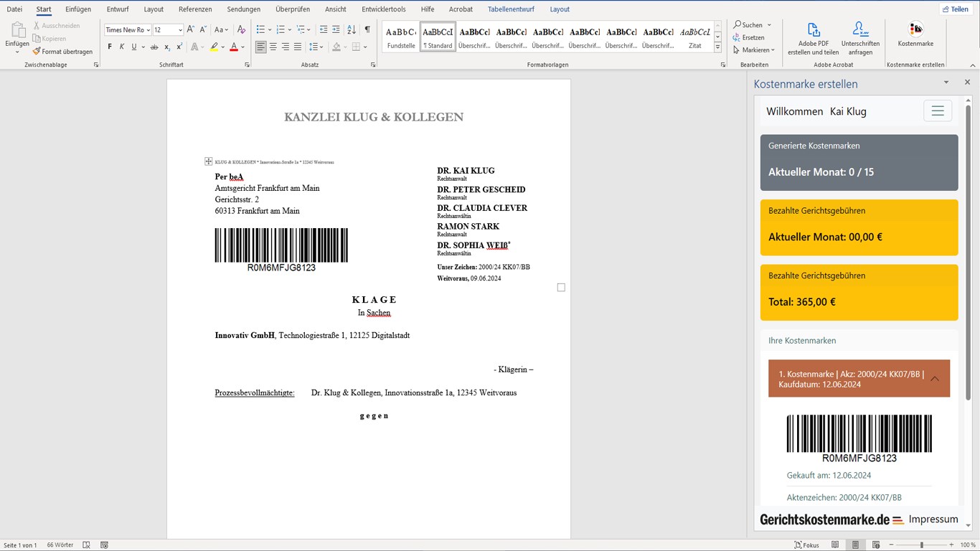
Task: Toggle paragraph marks display
Action: point(367,29)
